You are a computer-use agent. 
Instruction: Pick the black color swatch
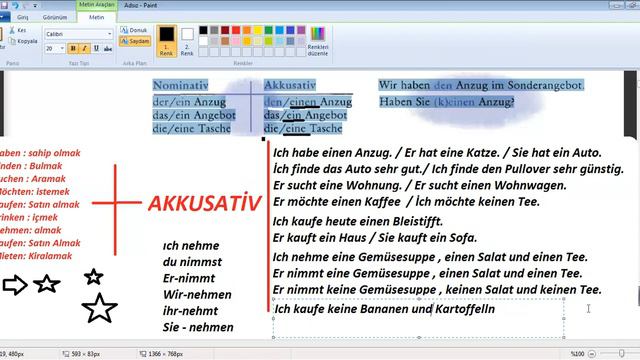pos(203,30)
